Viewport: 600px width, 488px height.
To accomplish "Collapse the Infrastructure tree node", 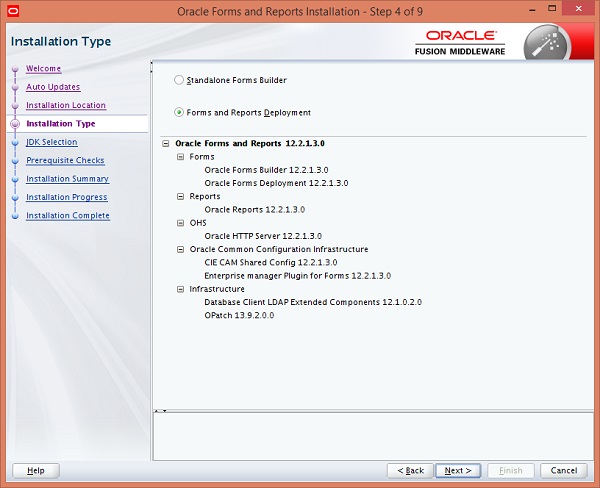I will click(x=181, y=289).
